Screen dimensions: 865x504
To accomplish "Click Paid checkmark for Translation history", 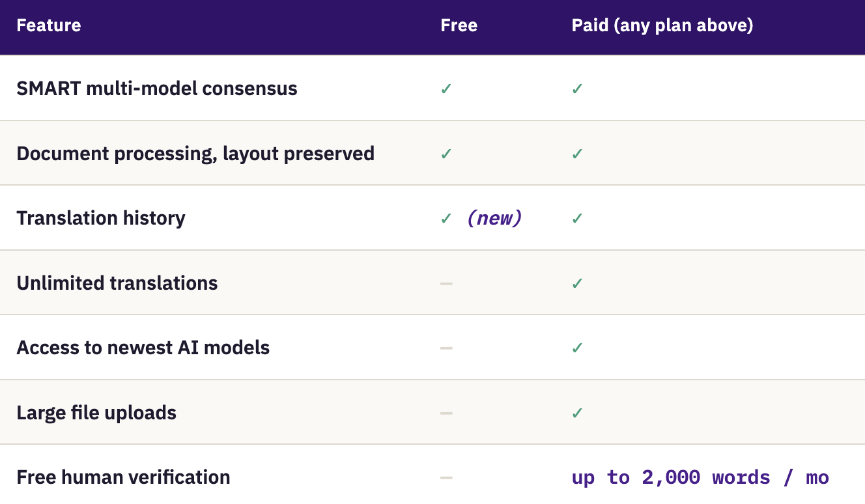I will pos(577,218).
